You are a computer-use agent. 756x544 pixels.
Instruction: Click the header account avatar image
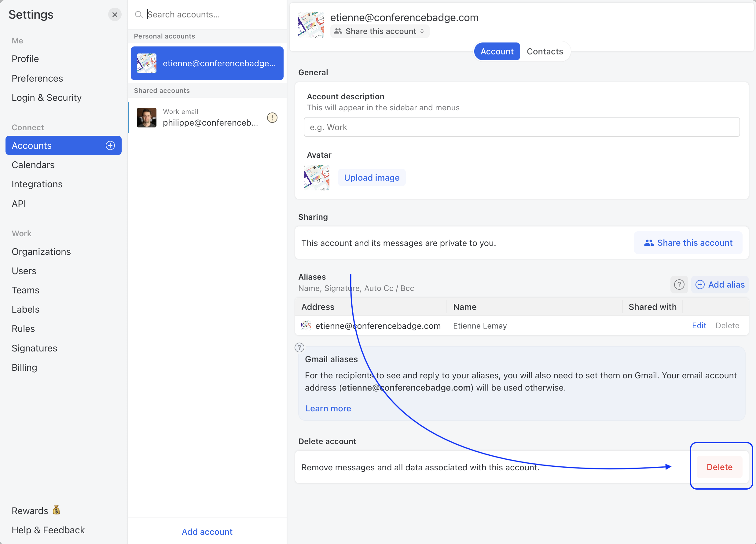click(x=311, y=25)
